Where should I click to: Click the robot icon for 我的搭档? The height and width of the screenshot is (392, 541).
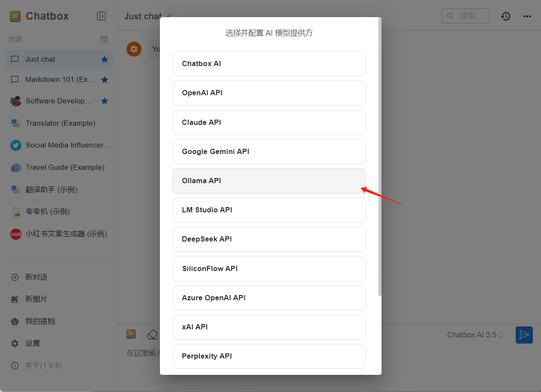click(15, 321)
